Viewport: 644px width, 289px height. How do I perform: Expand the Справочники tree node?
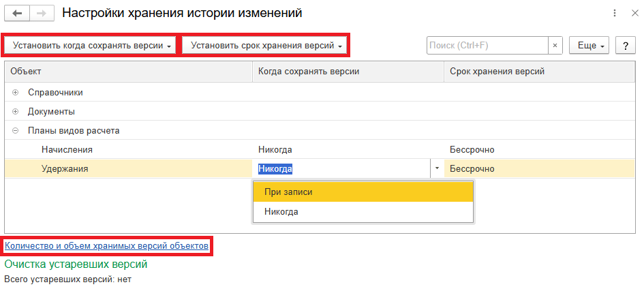click(x=15, y=92)
